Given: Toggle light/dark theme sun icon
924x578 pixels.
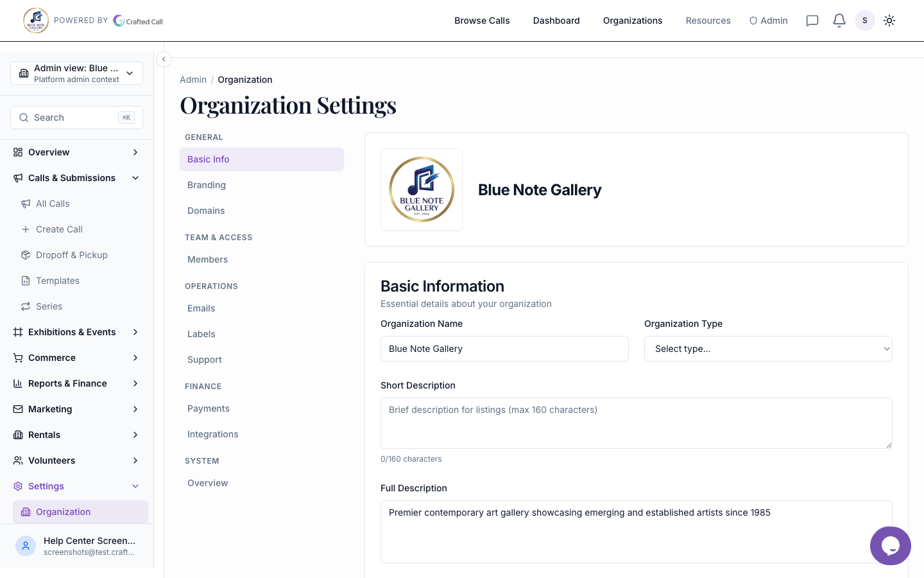Looking at the screenshot, I should tap(889, 21).
